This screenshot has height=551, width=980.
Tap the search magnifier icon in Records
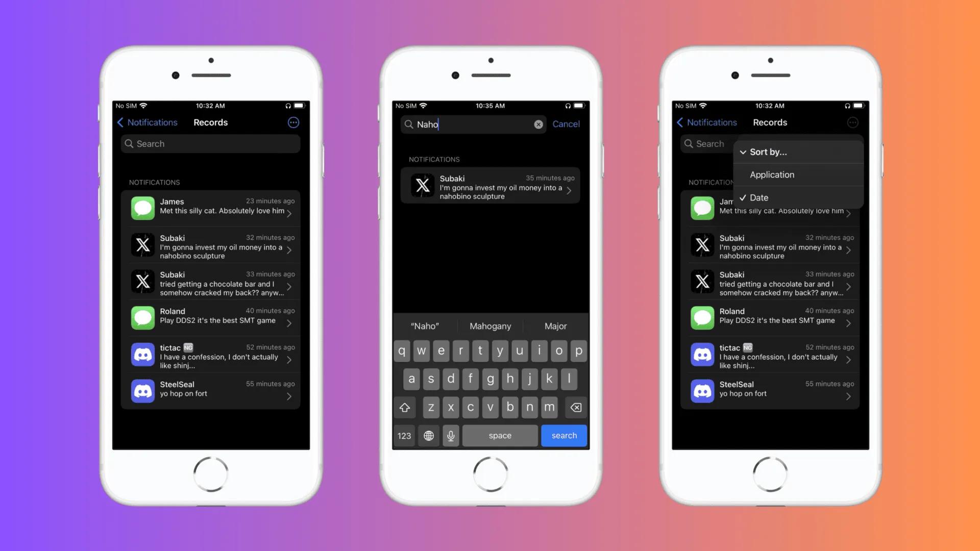129,143
